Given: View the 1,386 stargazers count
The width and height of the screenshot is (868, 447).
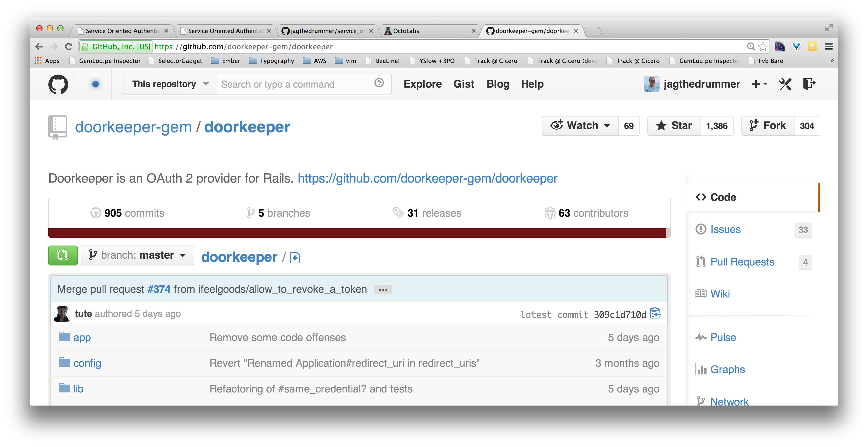Looking at the screenshot, I should [x=717, y=126].
